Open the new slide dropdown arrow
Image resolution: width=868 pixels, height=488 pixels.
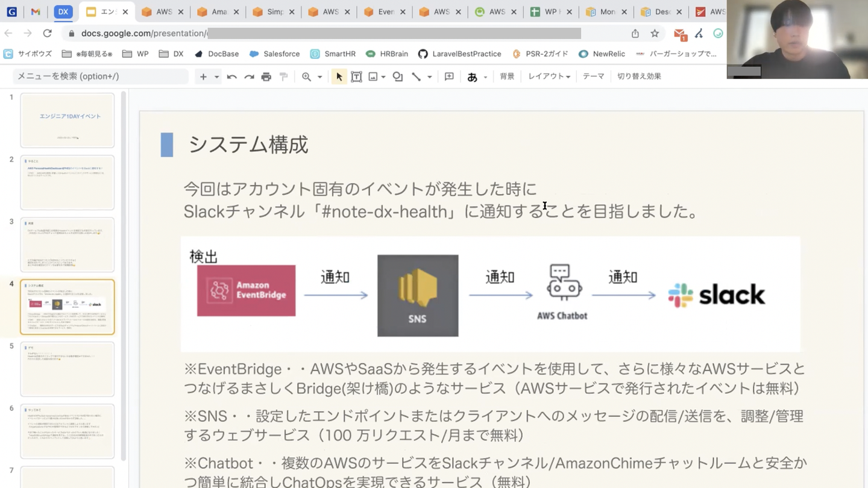pos(216,77)
